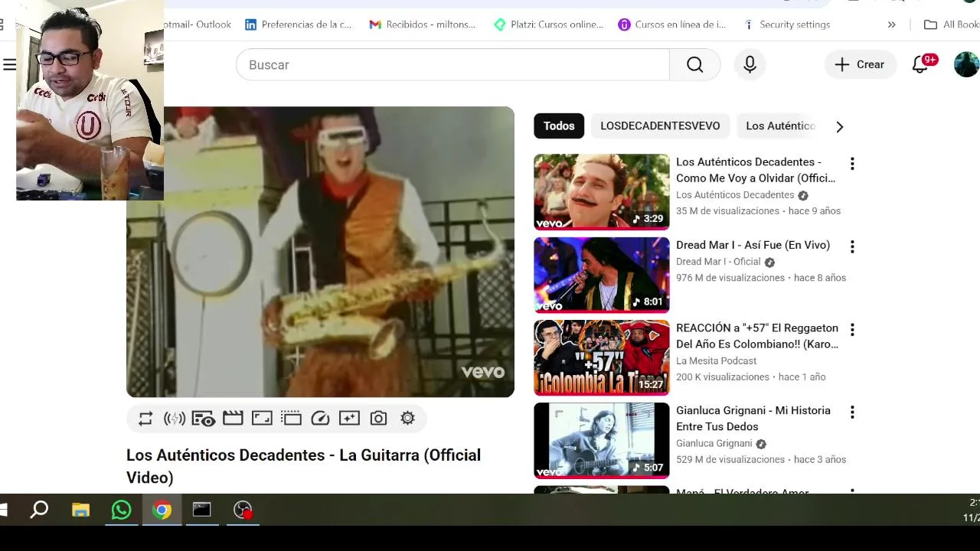Click the playback speed gauge icon
980x551 pixels.
click(320, 419)
